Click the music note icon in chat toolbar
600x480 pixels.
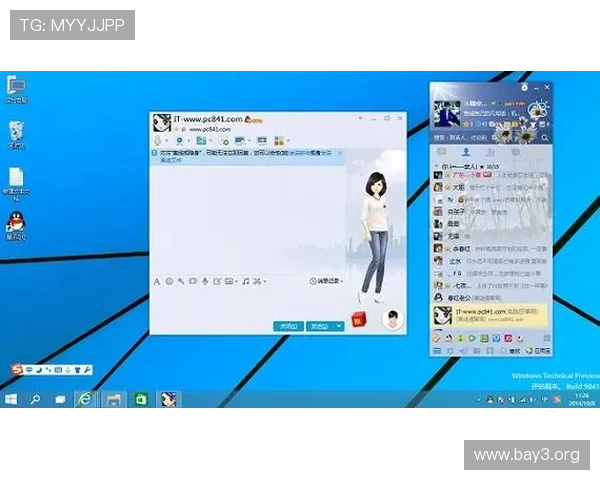pos(245,282)
